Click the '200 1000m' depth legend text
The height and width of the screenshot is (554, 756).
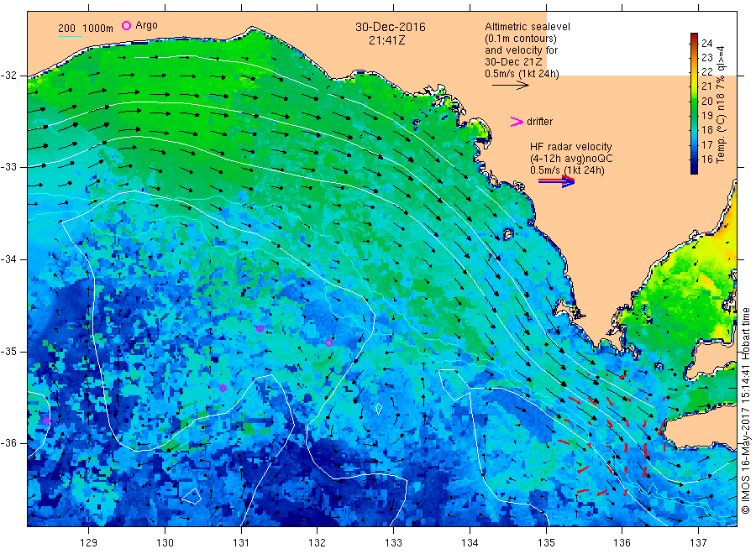(x=86, y=29)
